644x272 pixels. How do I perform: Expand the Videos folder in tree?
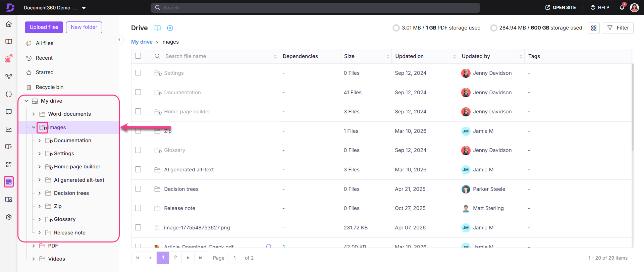tap(34, 259)
